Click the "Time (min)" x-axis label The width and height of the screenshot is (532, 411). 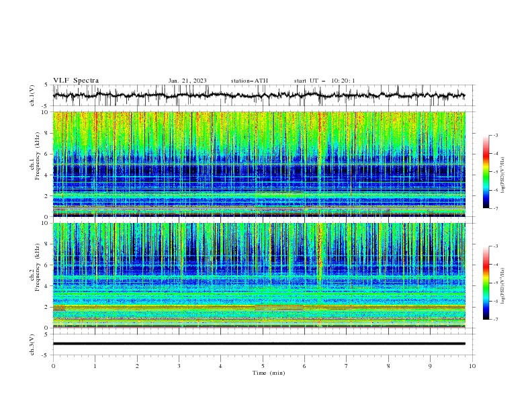coord(269,373)
